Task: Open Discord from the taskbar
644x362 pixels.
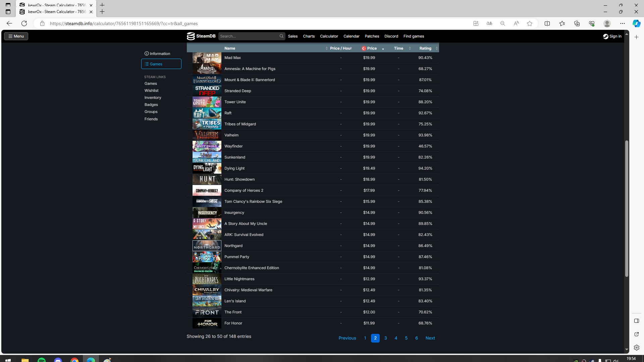Action: 58,360
